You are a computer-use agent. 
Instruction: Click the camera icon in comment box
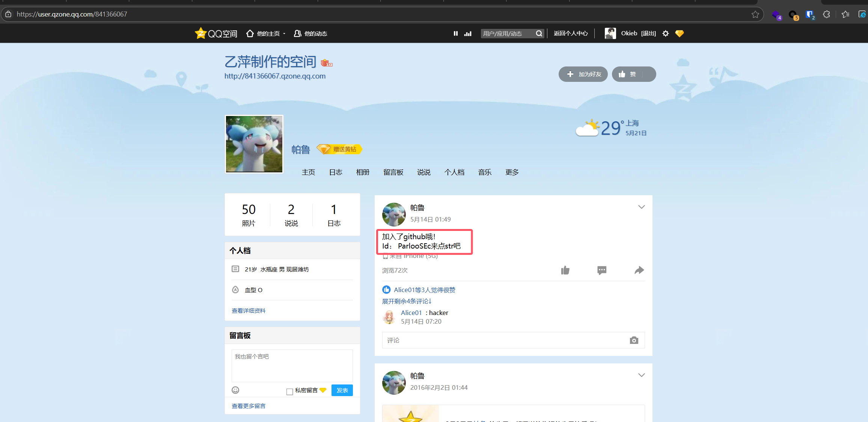[x=634, y=340]
